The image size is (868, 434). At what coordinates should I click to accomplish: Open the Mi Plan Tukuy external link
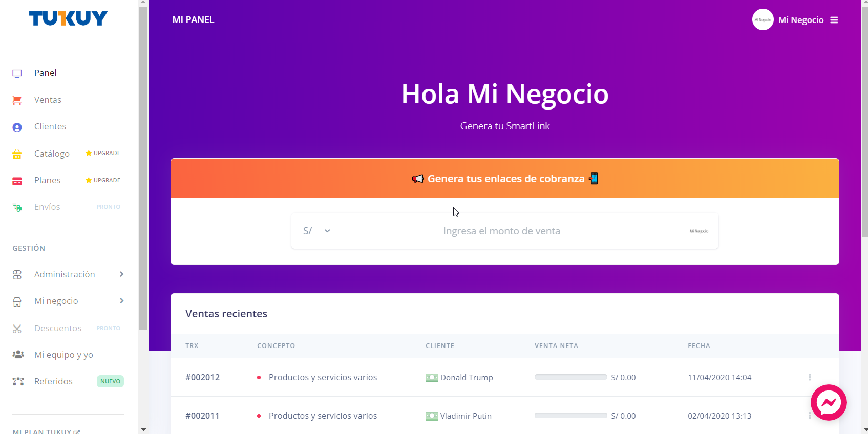point(46,431)
